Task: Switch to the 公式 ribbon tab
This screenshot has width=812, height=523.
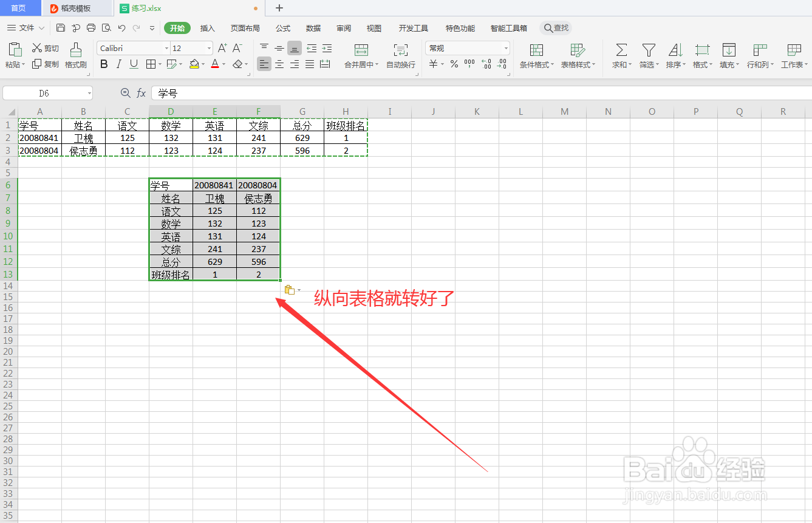Action: point(283,28)
